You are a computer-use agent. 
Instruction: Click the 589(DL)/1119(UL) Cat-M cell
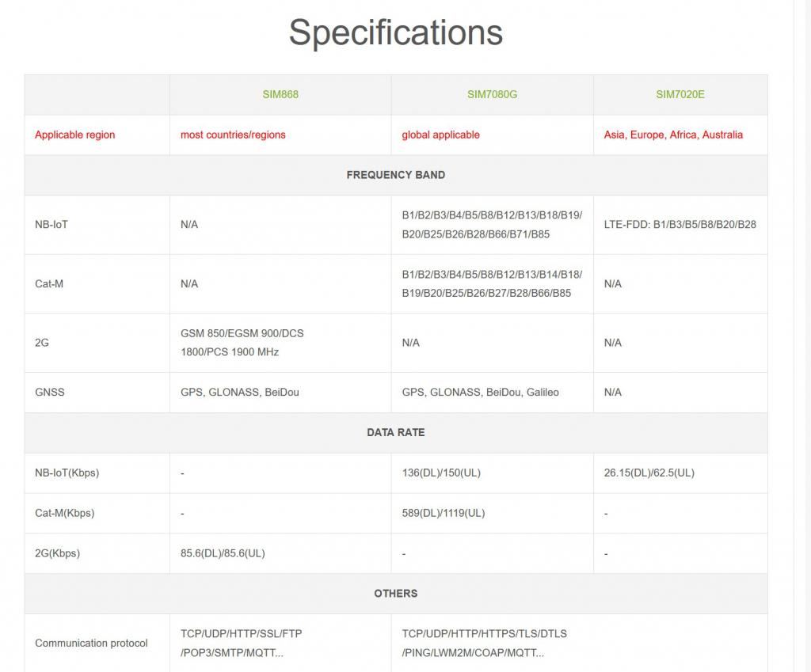coord(444,513)
